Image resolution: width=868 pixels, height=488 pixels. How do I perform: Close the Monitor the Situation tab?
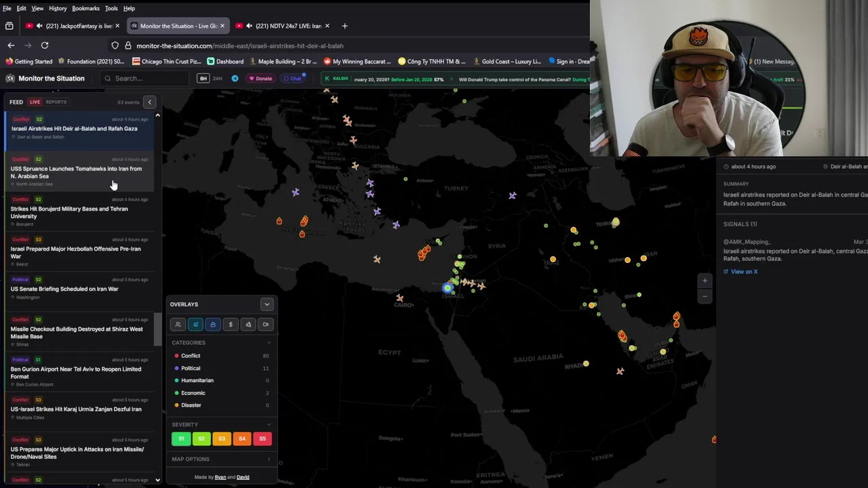[222, 26]
